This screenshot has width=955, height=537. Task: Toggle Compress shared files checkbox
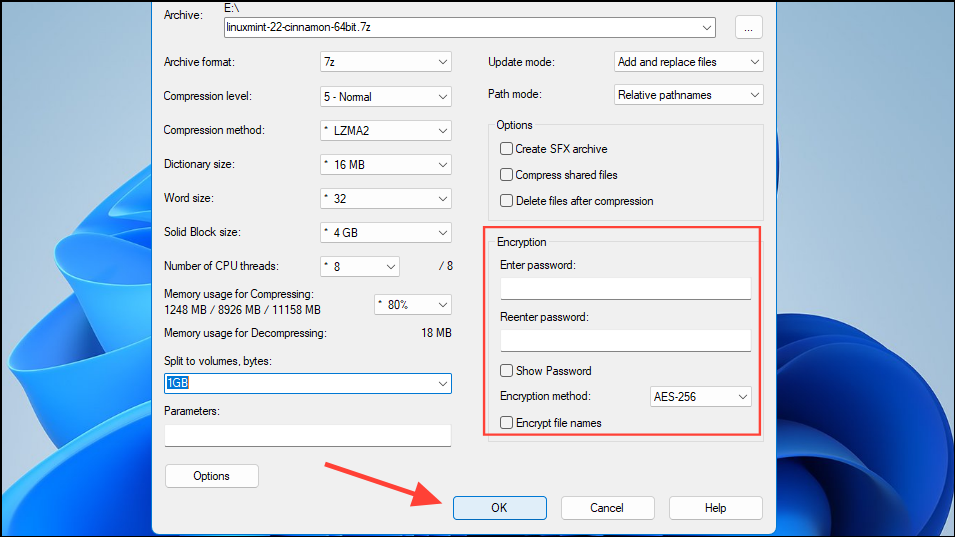pos(506,175)
